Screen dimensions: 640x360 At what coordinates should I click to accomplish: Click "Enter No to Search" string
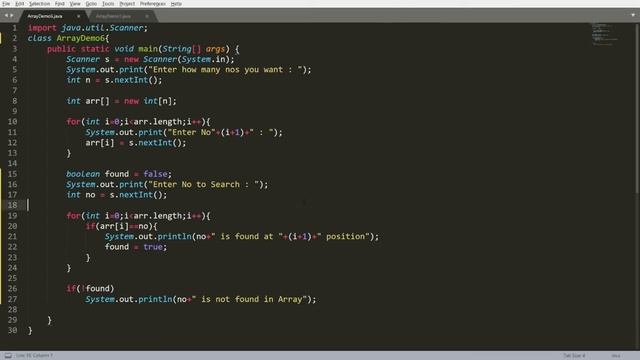click(206, 184)
